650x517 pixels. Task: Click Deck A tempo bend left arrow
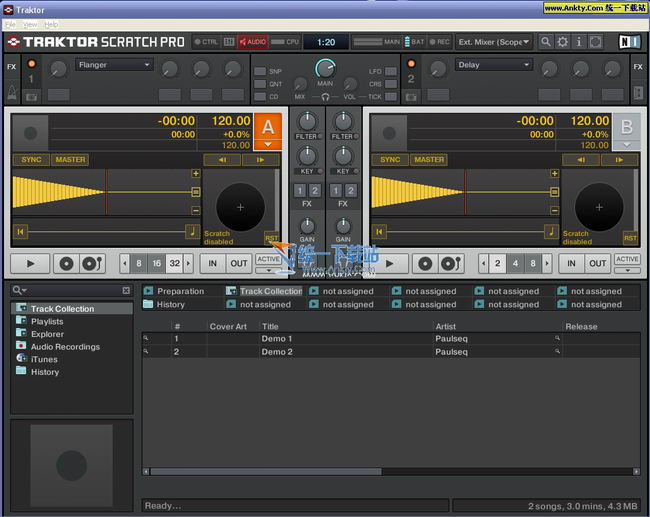click(222, 160)
